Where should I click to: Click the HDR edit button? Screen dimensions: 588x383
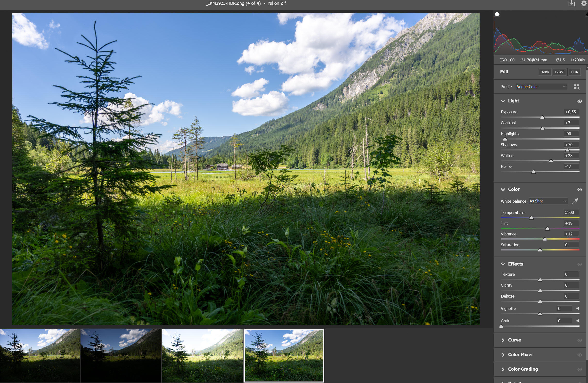click(x=575, y=72)
